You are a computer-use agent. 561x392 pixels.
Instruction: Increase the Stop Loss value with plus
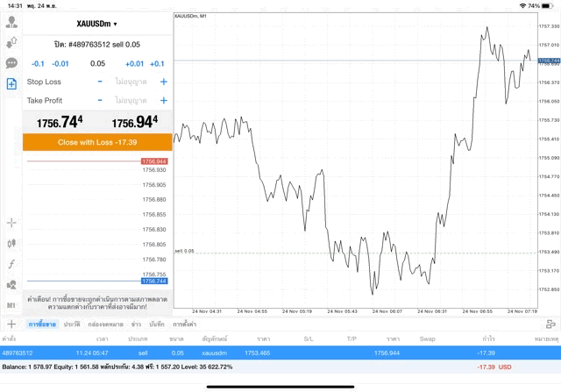pyautogui.click(x=163, y=82)
